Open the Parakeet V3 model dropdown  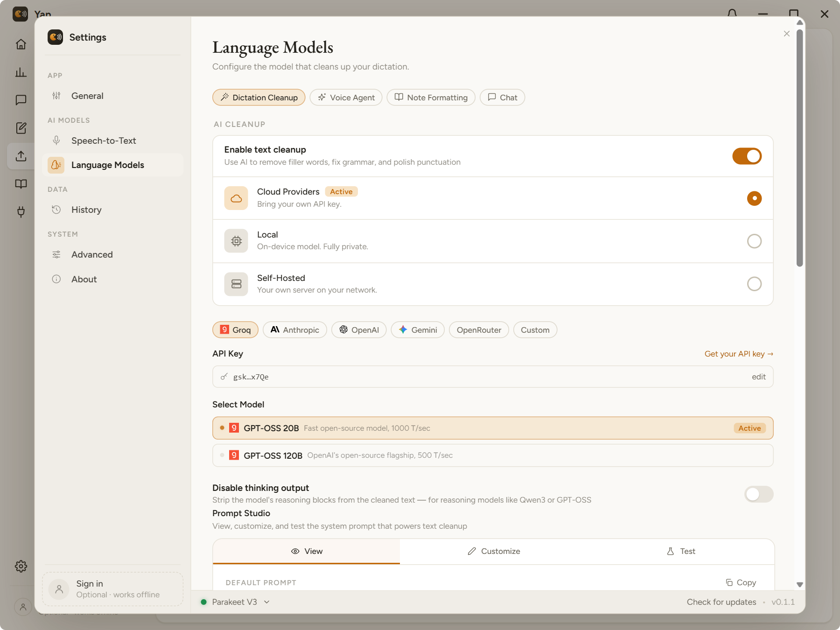(235, 602)
